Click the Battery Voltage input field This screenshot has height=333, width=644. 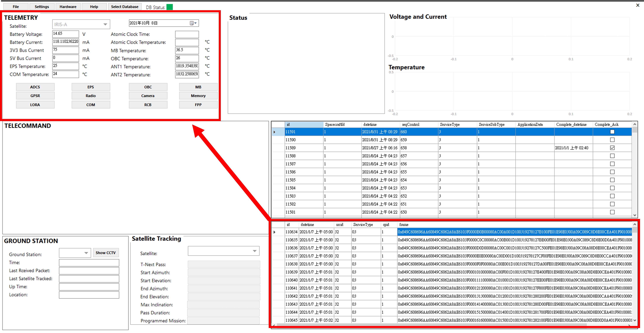[x=65, y=34]
